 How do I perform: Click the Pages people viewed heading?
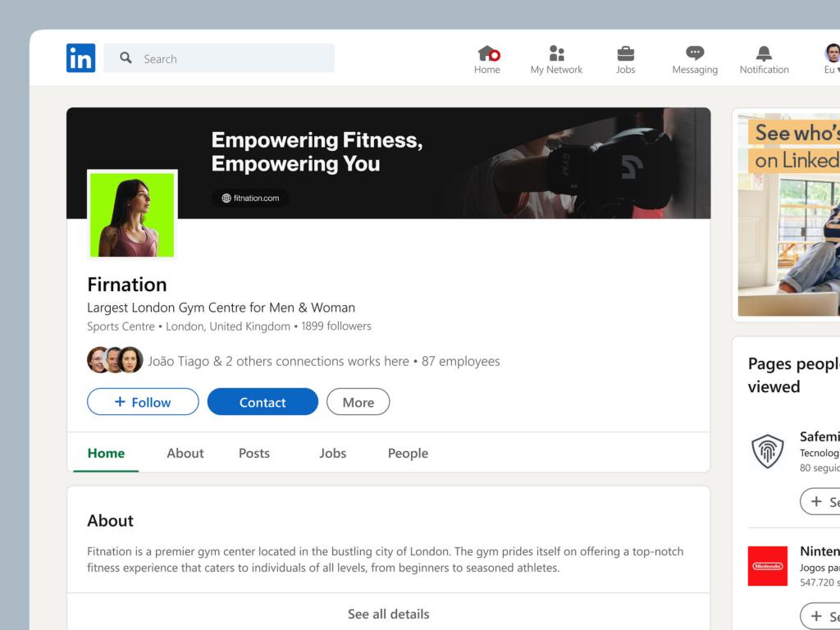[794, 375]
